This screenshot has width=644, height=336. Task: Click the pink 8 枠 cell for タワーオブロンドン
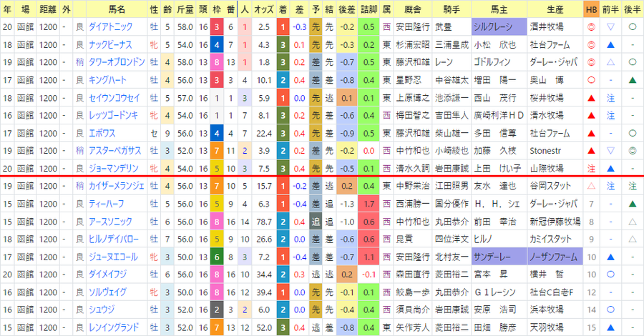click(217, 62)
